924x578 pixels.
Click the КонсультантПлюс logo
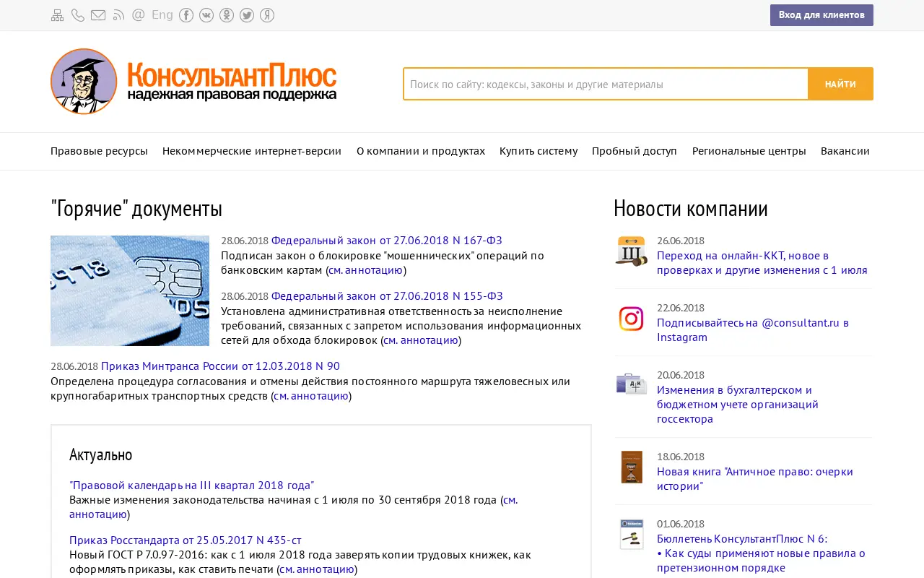193,82
